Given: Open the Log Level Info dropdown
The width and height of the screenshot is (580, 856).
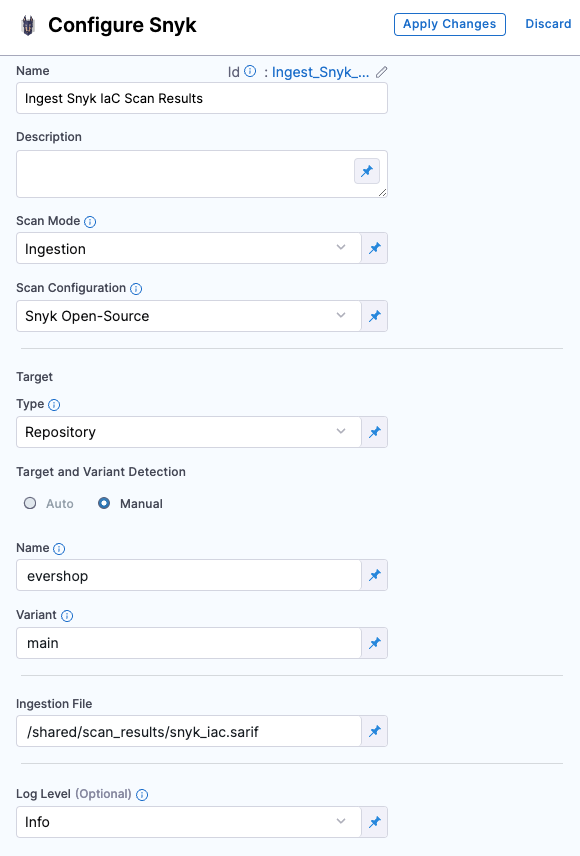Looking at the screenshot, I should point(189,822).
